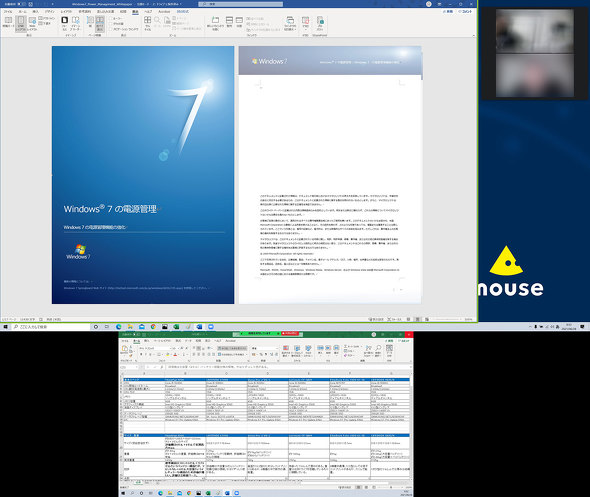
Task: Click Format cells (書式) icon in Excel ribbon
Action: (x=336, y=350)
